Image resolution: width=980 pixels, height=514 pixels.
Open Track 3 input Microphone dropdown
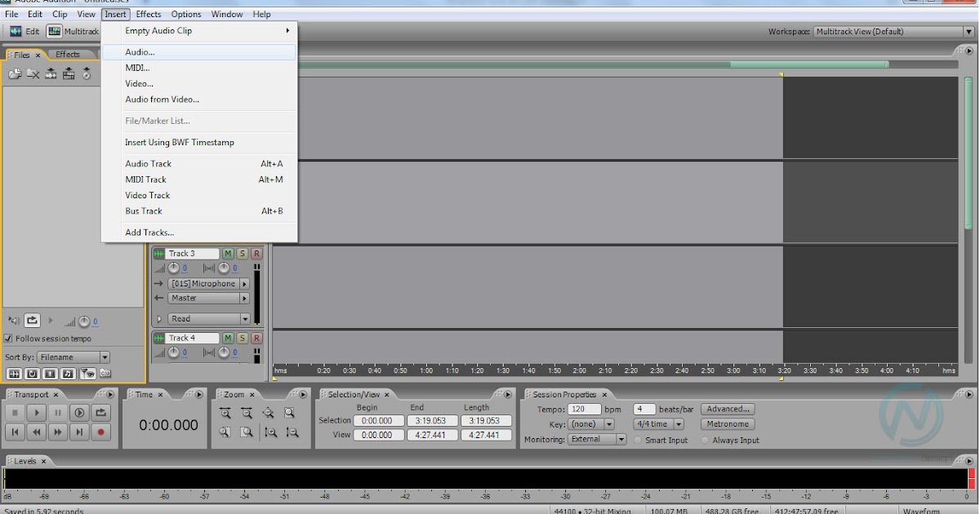209,284
